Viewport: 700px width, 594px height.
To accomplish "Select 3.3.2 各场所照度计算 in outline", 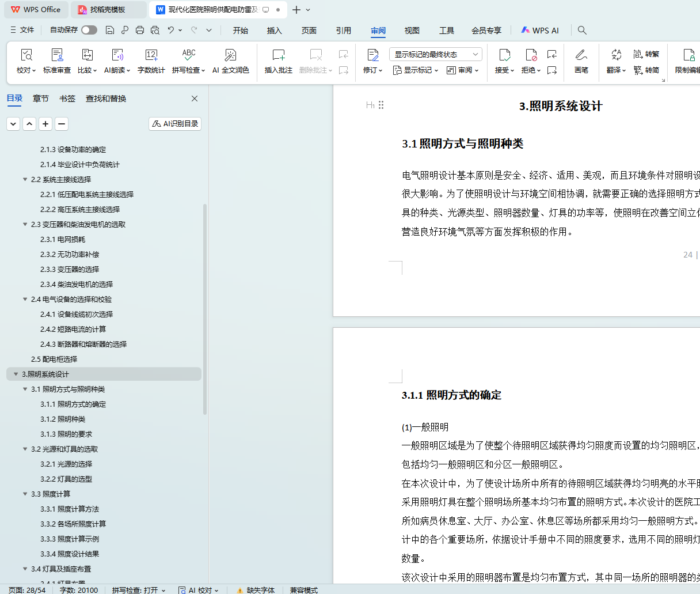I will pyautogui.click(x=73, y=524).
